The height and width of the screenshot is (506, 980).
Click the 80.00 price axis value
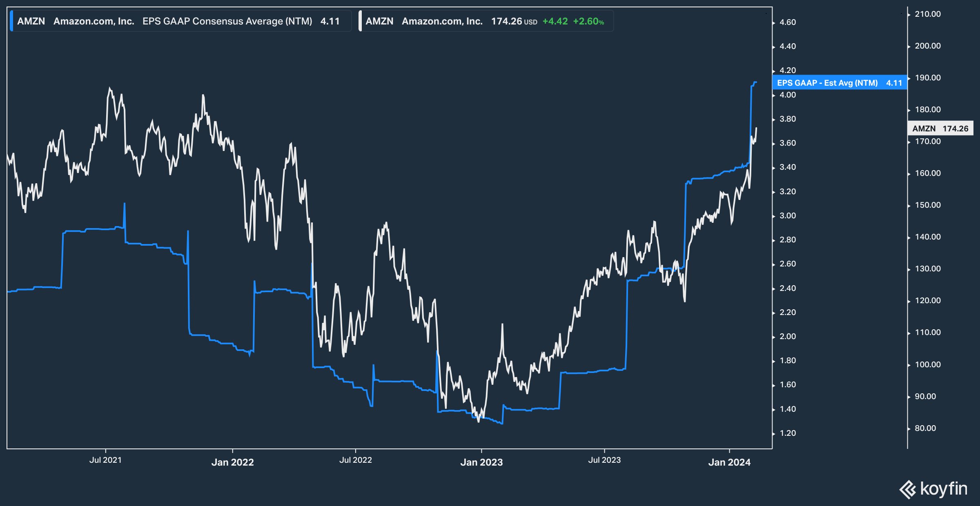[x=925, y=428]
